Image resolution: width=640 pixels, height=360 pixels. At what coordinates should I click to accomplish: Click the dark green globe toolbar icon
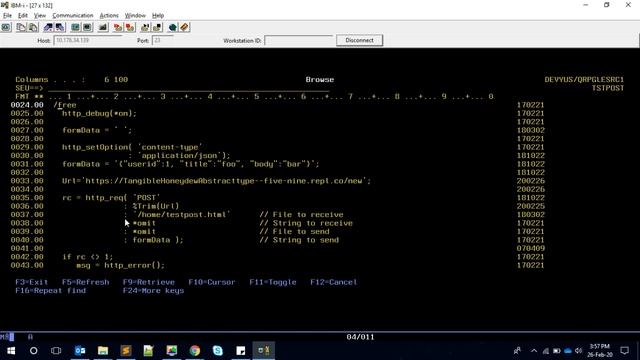(x=173, y=27)
